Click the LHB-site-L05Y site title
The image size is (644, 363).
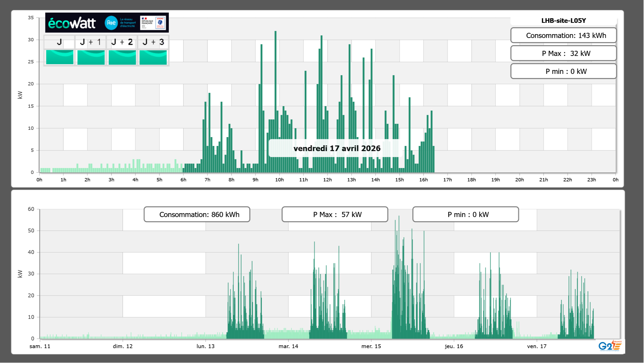coord(563,21)
